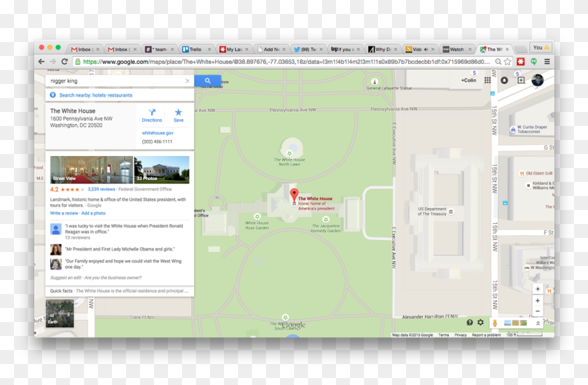
Task: Click the zoom magnifier in address bar
Action: (498, 62)
